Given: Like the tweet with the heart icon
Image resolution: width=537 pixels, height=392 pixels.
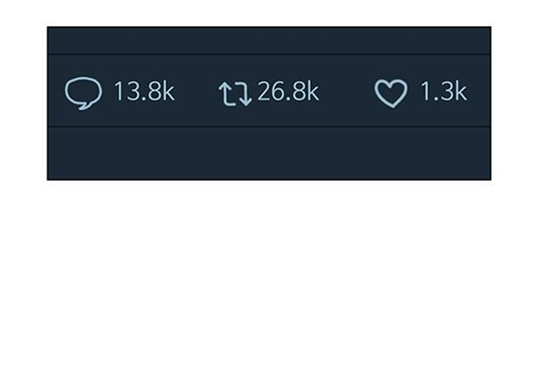Looking at the screenshot, I should [391, 93].
